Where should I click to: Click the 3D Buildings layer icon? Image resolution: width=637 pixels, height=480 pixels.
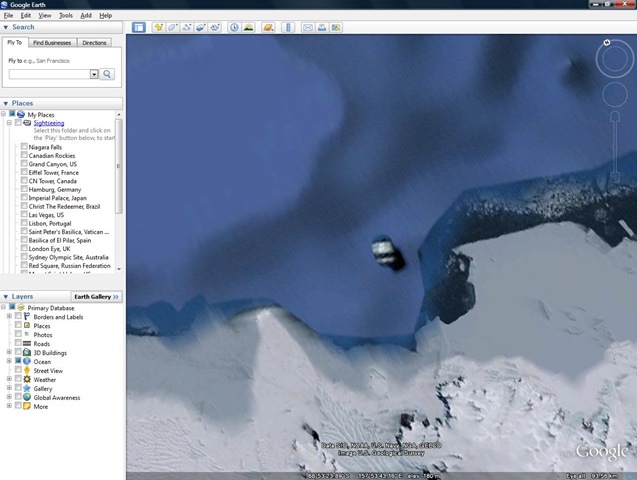click(x=27, y=352)
